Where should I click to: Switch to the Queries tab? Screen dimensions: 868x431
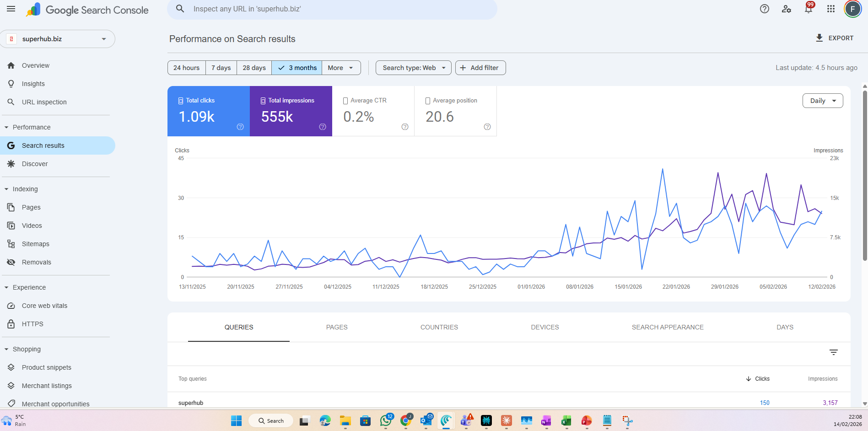239,327
